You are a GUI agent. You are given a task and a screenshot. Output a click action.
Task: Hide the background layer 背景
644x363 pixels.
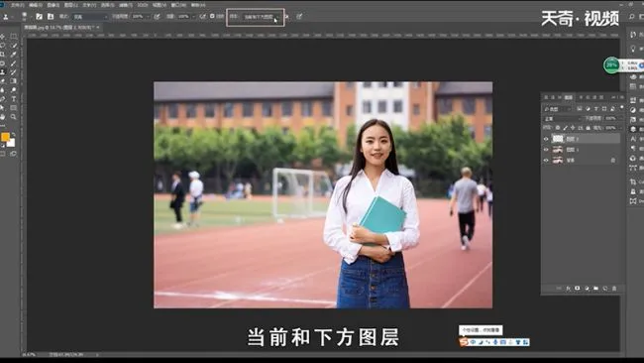pyautogui.click(x=546, y=161)
